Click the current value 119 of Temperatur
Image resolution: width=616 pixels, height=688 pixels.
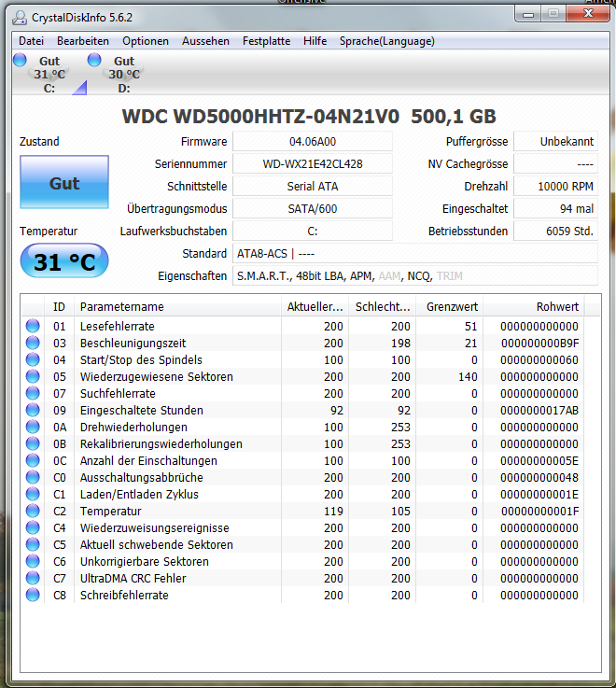point(333,512)
